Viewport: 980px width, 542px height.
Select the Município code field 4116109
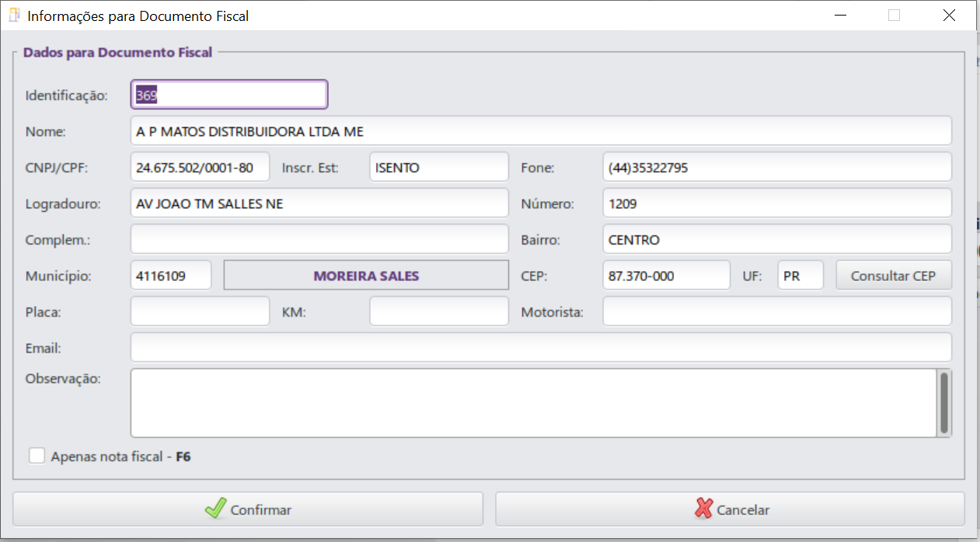click(171, 276)
